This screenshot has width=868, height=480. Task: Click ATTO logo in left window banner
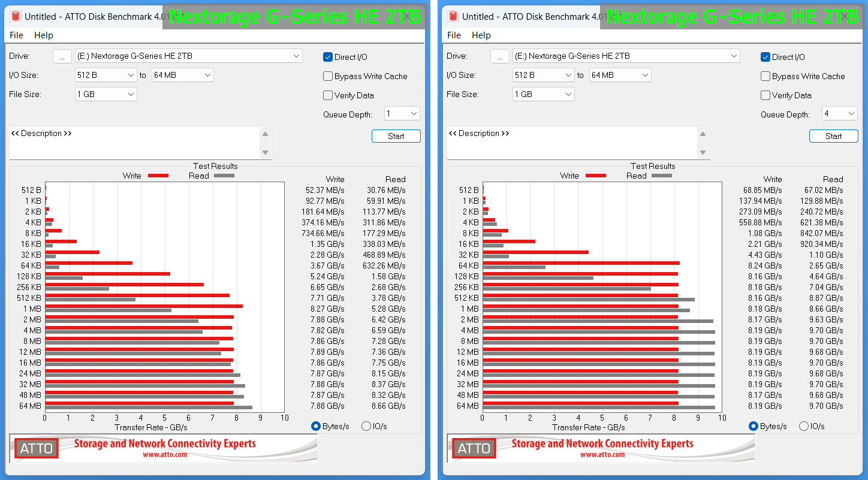pyautogui.click(x=37, y=448)
